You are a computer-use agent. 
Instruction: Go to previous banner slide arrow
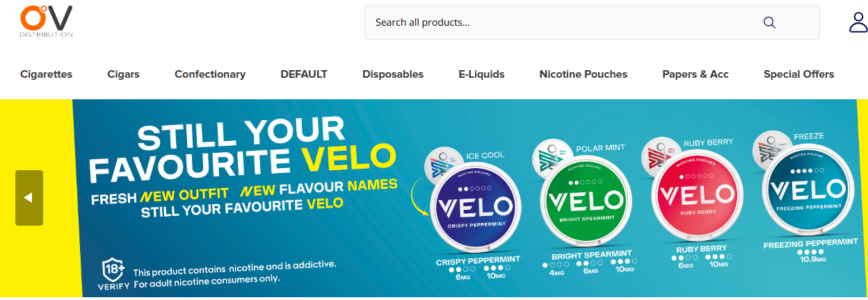click(x=29, y=198)
